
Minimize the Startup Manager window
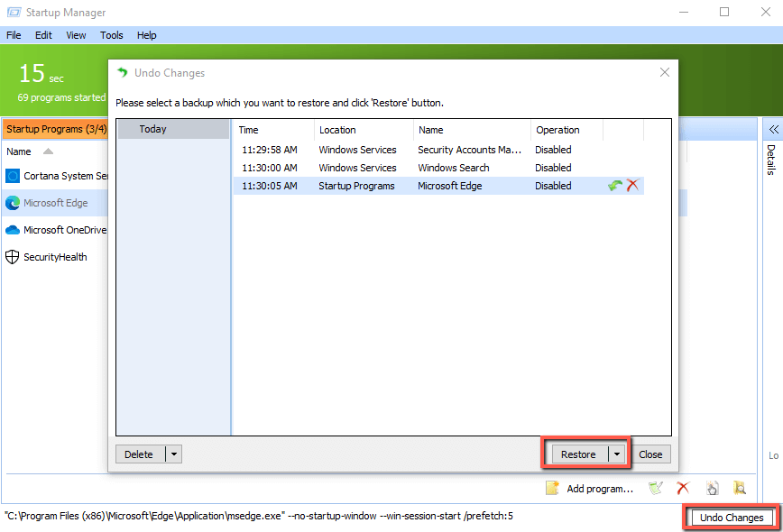pyautogui.click(x=684, y=12)
